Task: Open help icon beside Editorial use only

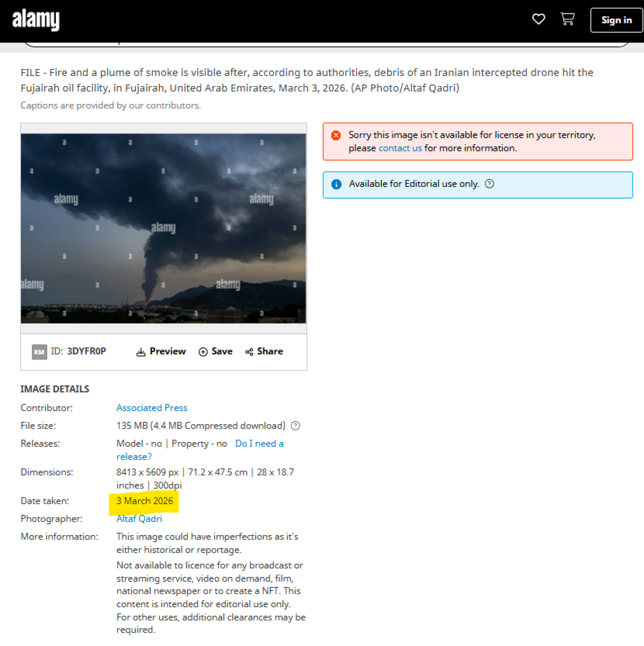Action: click(489, 184)
